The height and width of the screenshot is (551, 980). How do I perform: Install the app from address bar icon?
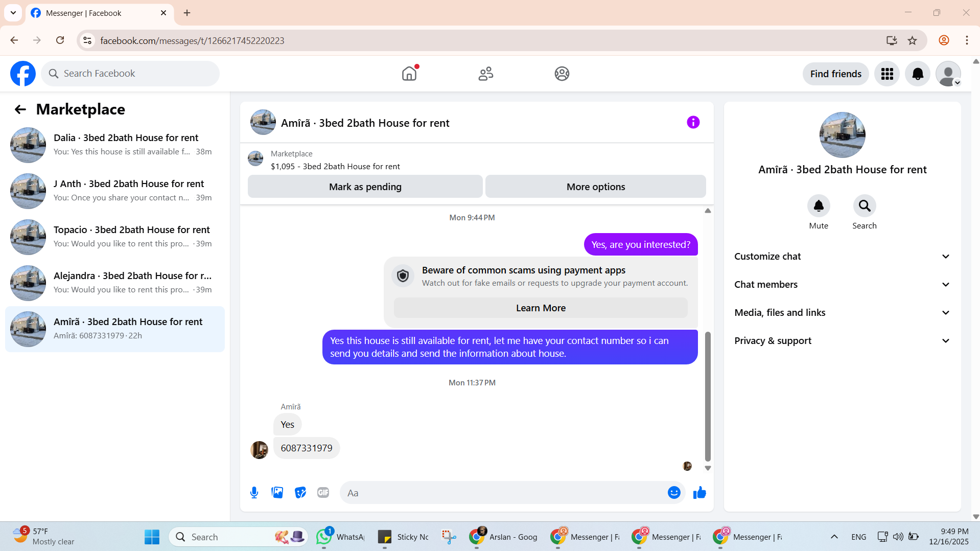pos(892,40)
